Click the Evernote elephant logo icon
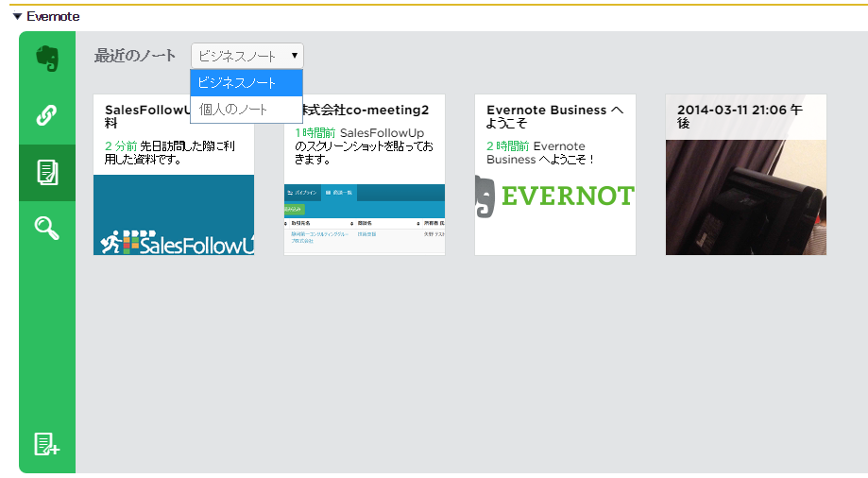Screen dimensions: 868x478 (47, 59)
